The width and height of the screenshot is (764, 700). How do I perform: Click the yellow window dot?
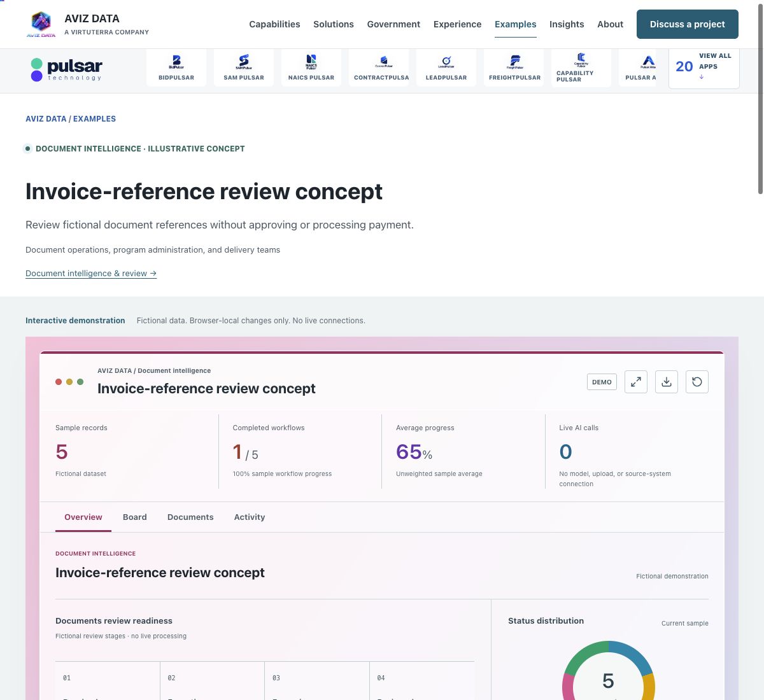click(x=69, y=382)
